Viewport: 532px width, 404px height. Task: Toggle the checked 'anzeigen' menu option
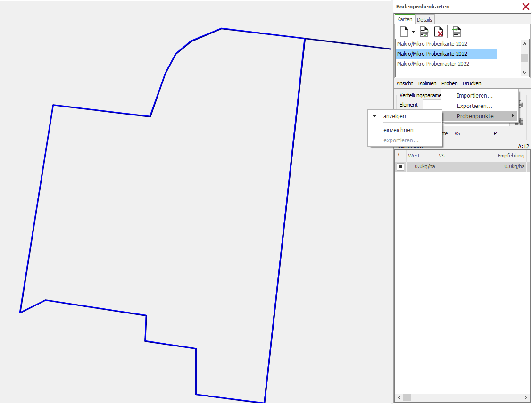[x=394, y=116]
